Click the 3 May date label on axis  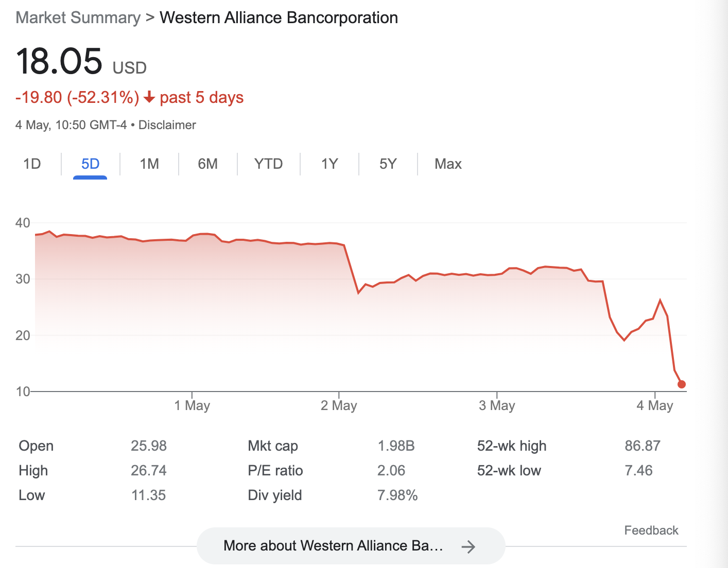click(x=497, y=405)
